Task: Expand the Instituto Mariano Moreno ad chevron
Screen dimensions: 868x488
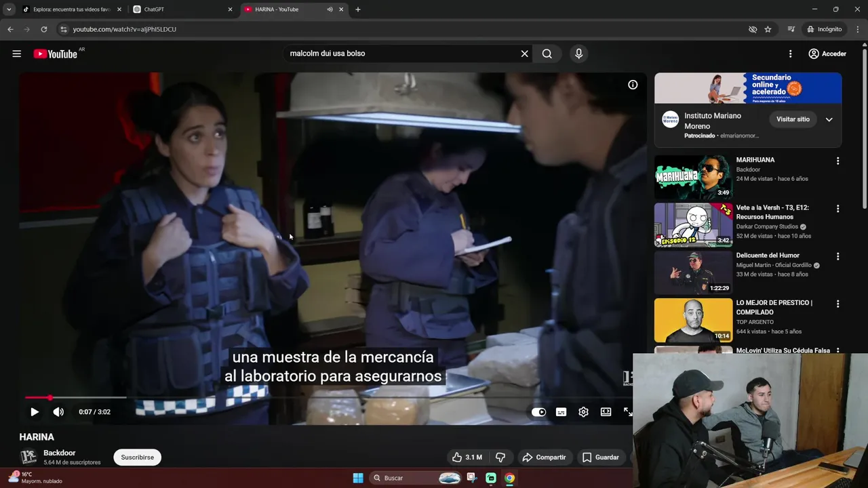Action: pos(829,119)
